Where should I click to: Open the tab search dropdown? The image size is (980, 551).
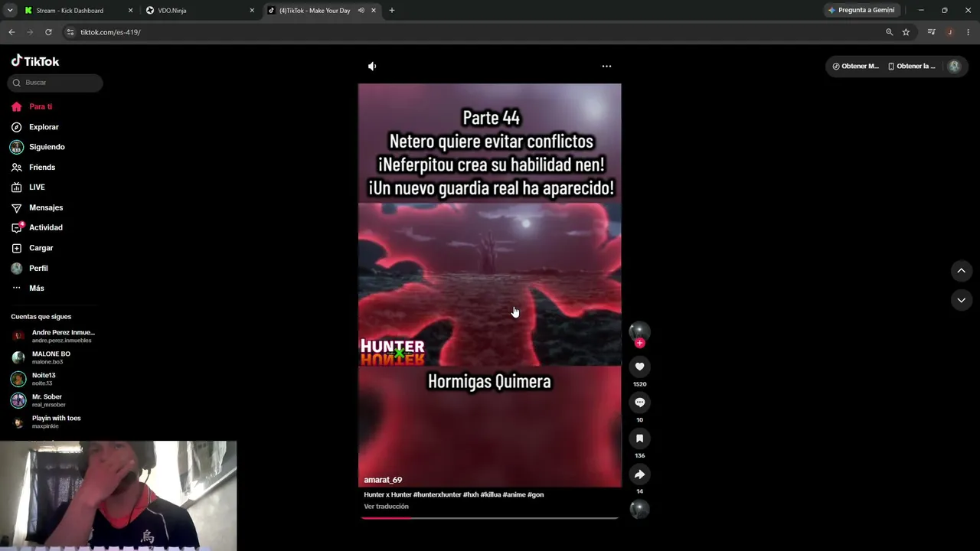click(10, 11)
